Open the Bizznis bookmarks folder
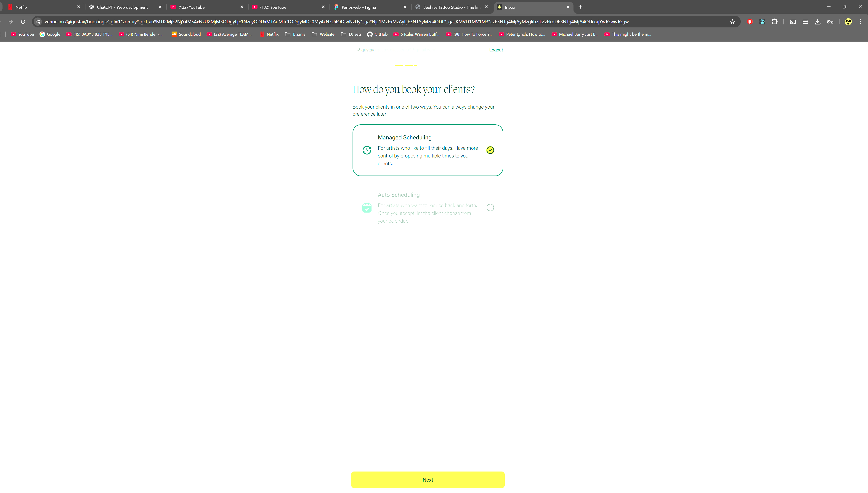The height and width of the screenshot is (493, 868). tap(295, 34)
